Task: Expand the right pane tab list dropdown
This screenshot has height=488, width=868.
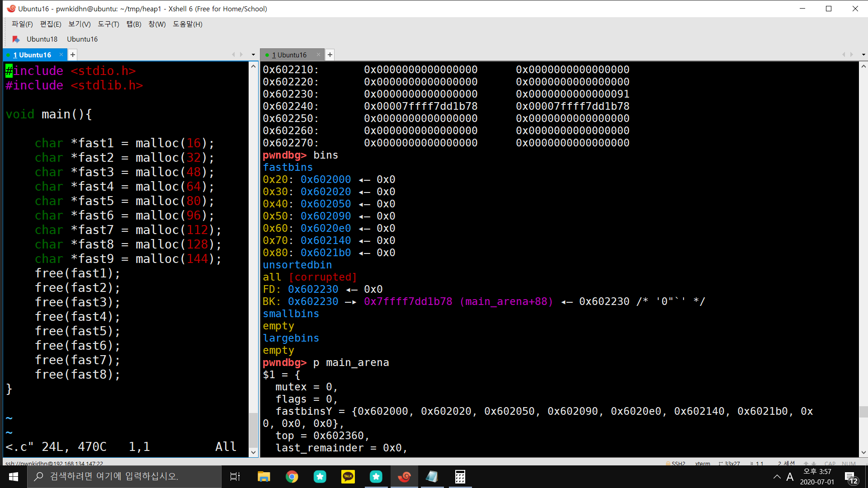Action: coord(863,55)
